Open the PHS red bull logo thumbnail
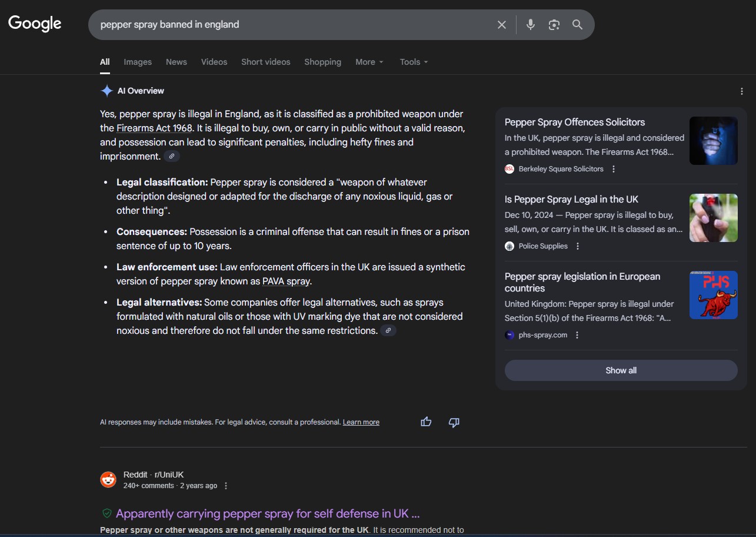 tap(714, 295)
